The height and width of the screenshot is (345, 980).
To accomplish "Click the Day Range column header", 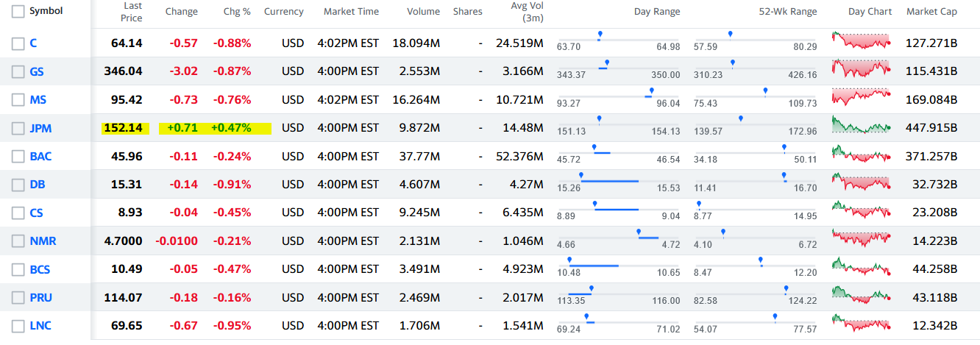I will click(657, 12).
